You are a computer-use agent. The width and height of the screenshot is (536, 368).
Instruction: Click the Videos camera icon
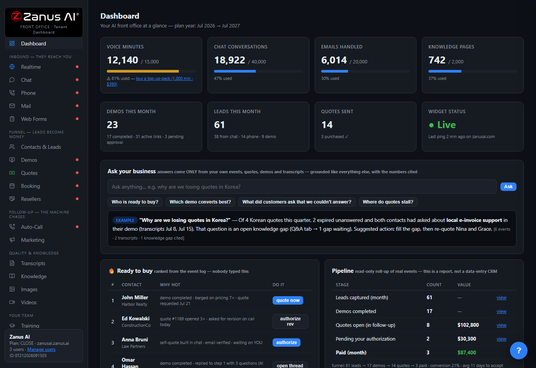pos(12,302)
